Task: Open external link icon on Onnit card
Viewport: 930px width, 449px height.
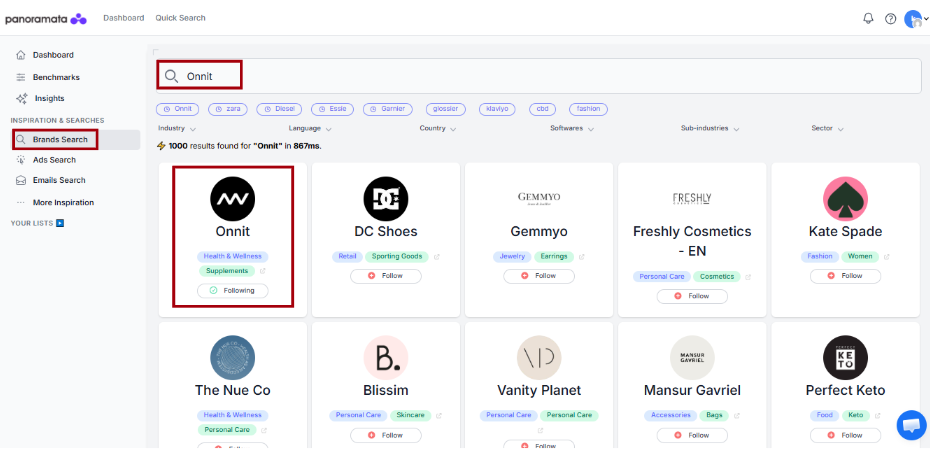Action: pos(263,271)
